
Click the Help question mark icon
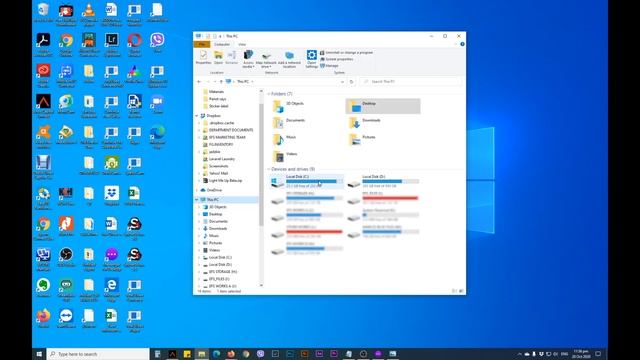click(462, 44)
